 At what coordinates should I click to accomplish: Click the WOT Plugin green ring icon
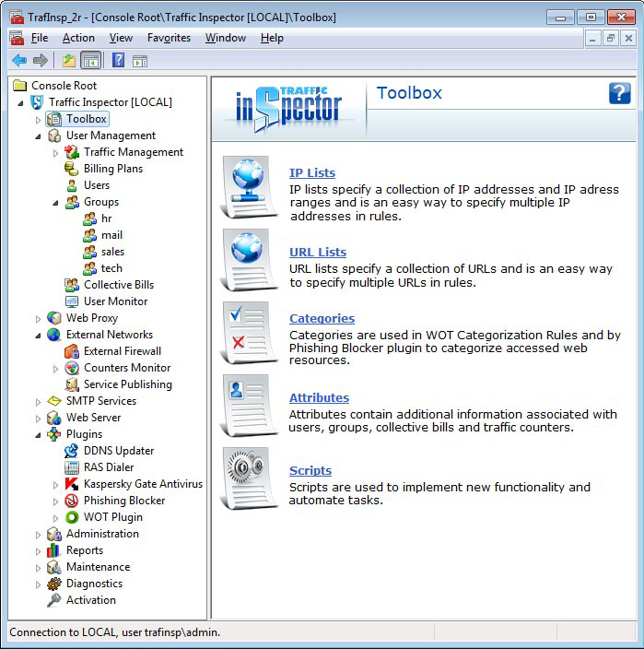click(x=71, y=517)
